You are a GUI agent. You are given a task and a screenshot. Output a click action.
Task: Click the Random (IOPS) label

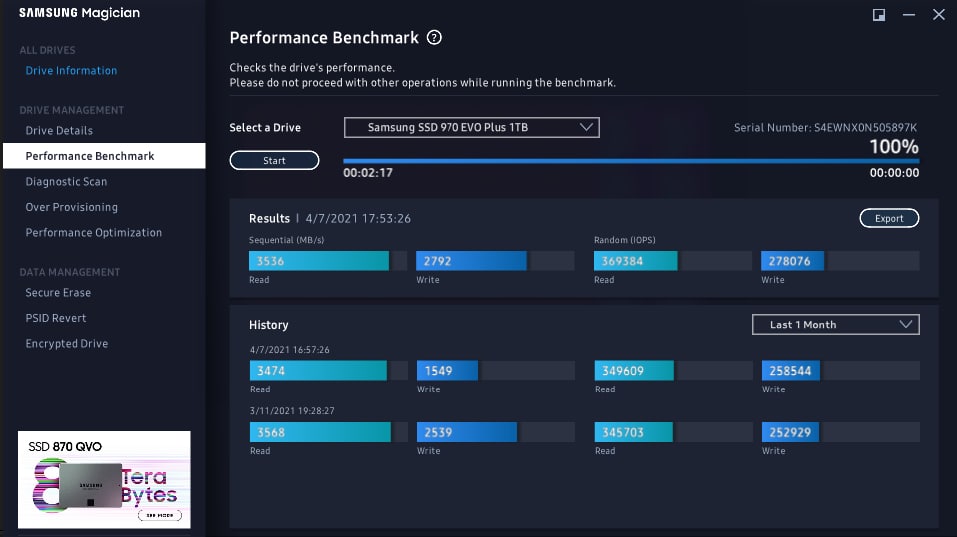pos(624,240)
